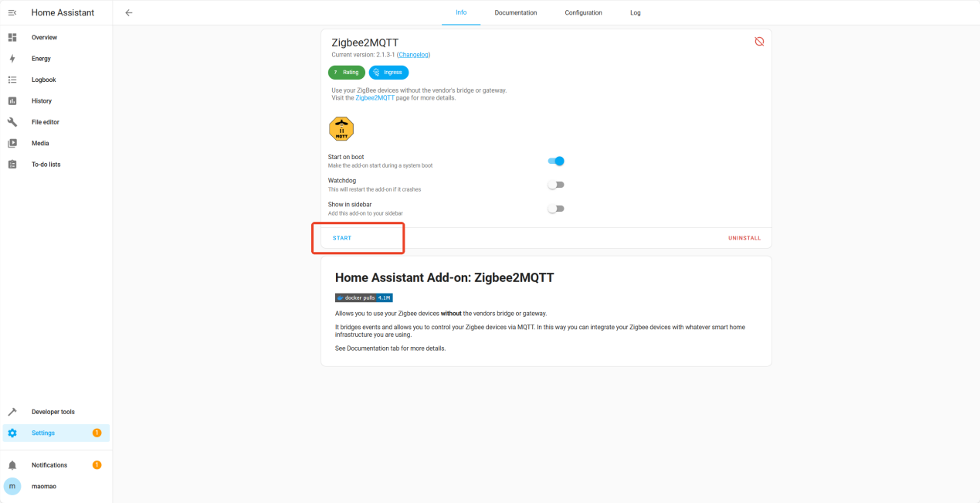Viewport: 980px width, 503px height.
Task: Click the Zigbee2MQTT bee logo
Action: (341, 128)
